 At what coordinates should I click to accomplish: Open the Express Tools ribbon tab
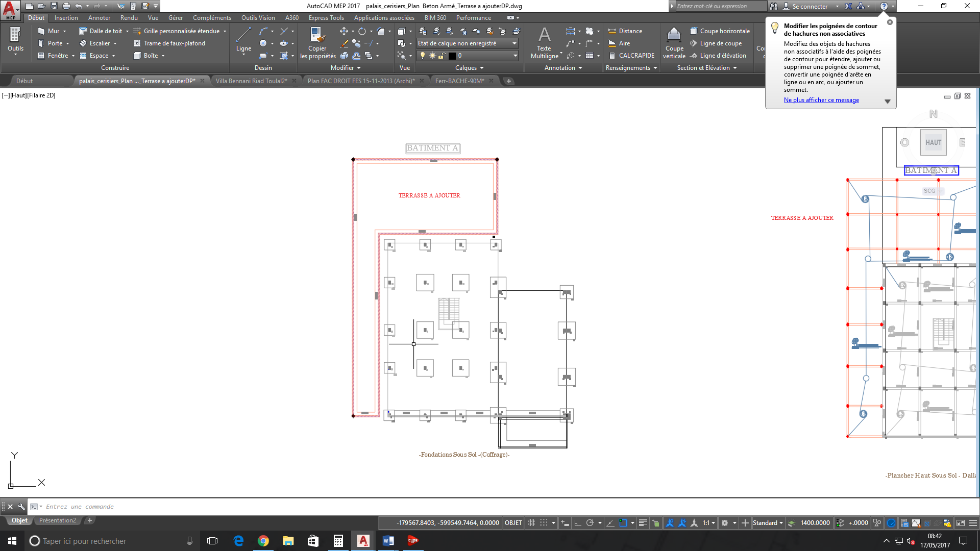coord(326,18)
